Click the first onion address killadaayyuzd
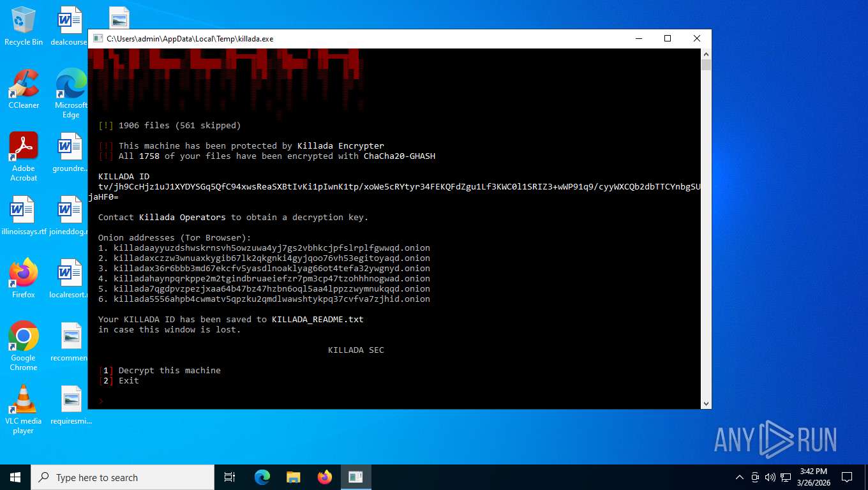868x490 pixels. pyautogui.click(x=272, y=248)
